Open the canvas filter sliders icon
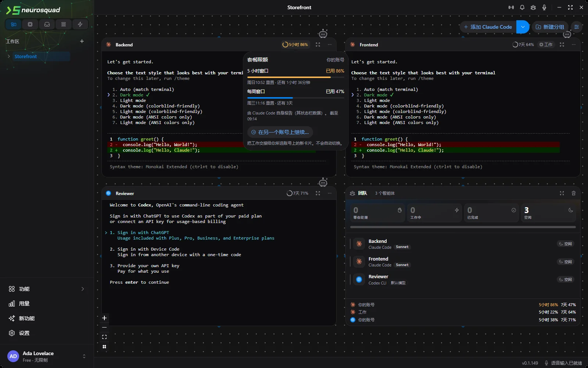The height and width of the screenshot is (368, 588). pyautogui.click(x=577, y=27)
